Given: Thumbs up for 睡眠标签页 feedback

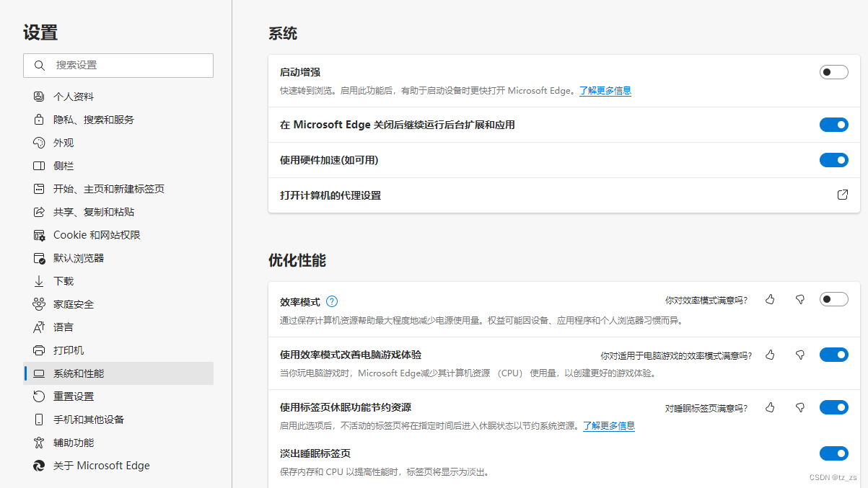Looking at the screenshot, I should pyautogui.click(x=770, y=407).
